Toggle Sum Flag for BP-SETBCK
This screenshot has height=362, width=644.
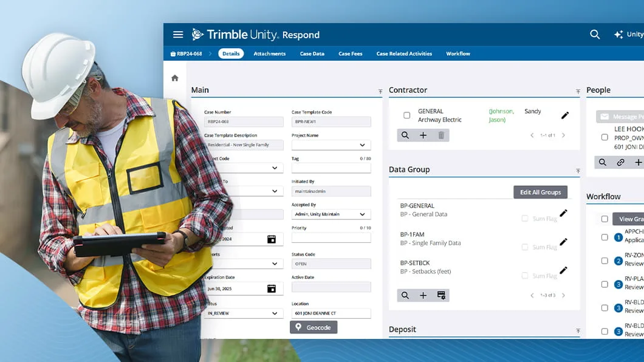pyautogui.click(x=525, y=275)
